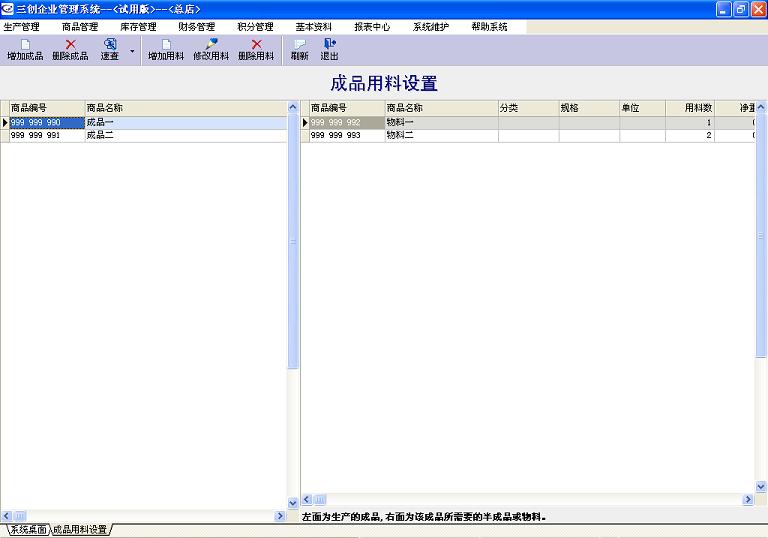The width and height of the screenshot is (768, 538).
Task: Click the 分类 column header in right table
Action: click(528, 108)
